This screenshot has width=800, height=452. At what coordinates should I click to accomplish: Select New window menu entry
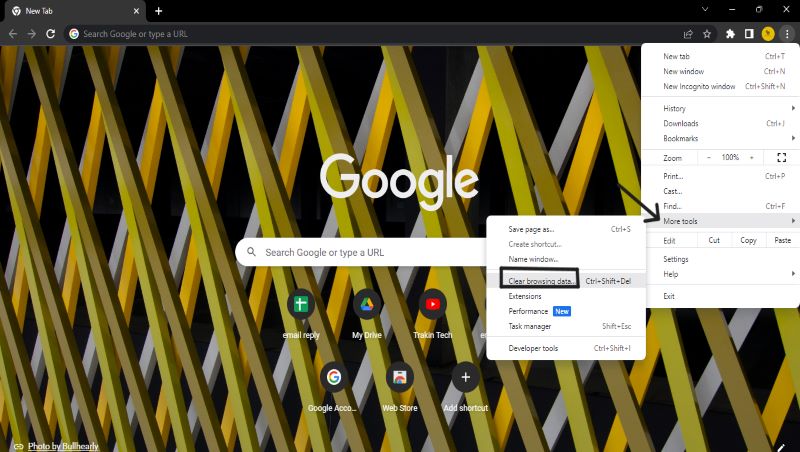click(720, 71)
